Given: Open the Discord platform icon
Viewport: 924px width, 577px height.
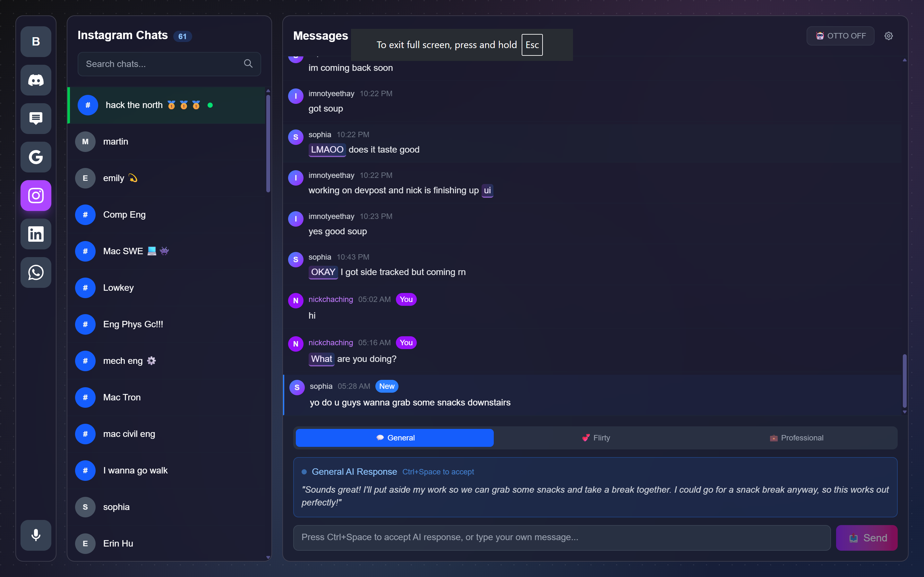Looking at the screenshot, I should point(36,80).
